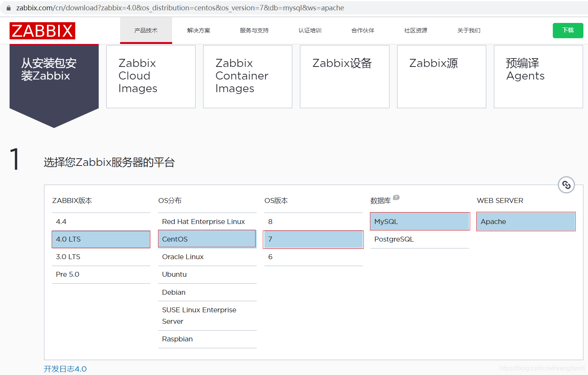The image size is (588, 375).
Task: Choose Zabbix version 4.0 LTS
Action: (101, 239)
